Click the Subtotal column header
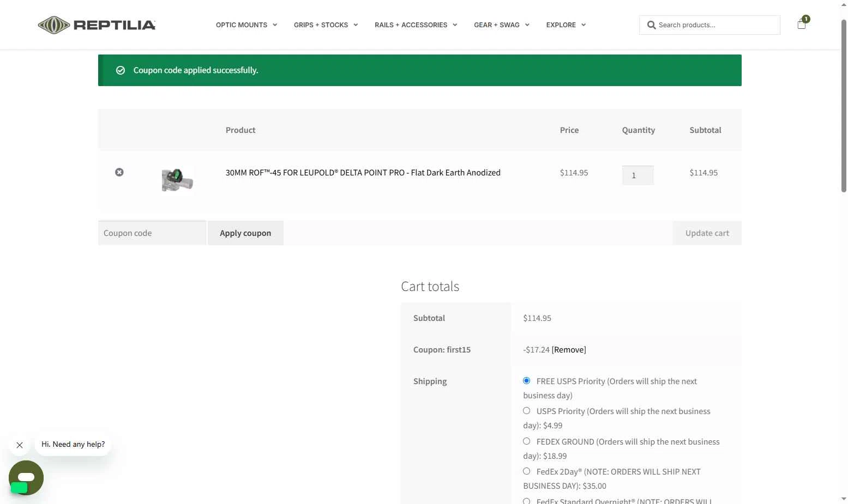Viewport: 848px width, 504px height. pyautogui.click(x=705, y=130)
